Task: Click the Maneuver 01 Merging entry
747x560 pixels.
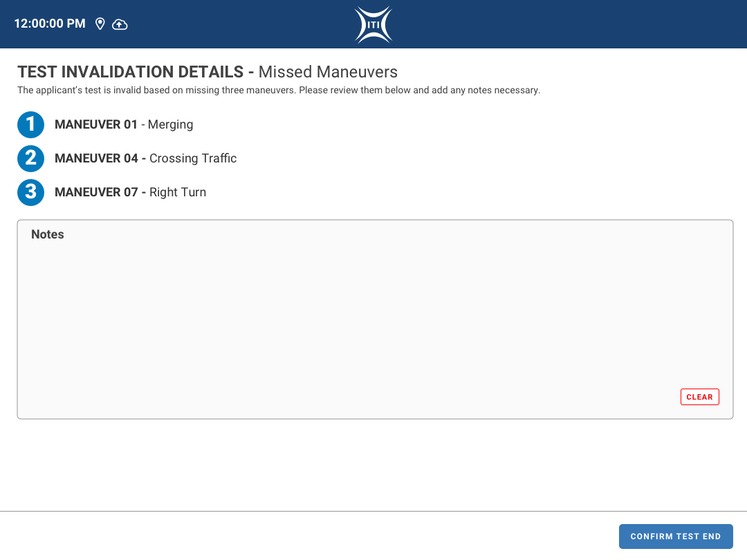Action: (x=124, y=125)
